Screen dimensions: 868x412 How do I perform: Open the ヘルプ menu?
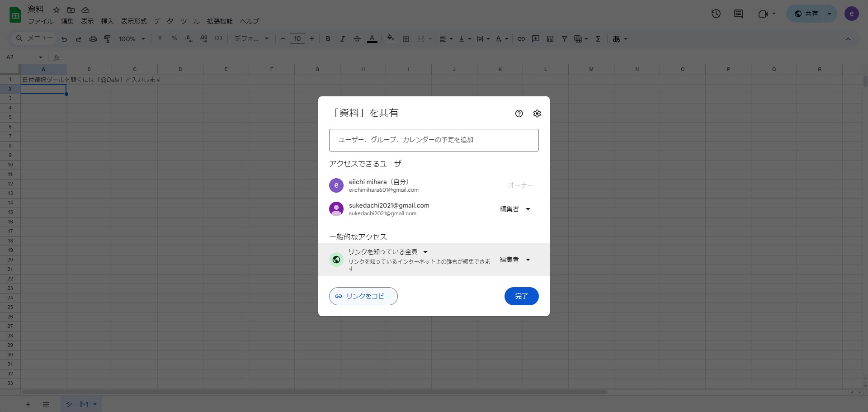pyautogui.click(x=250, y=21)
